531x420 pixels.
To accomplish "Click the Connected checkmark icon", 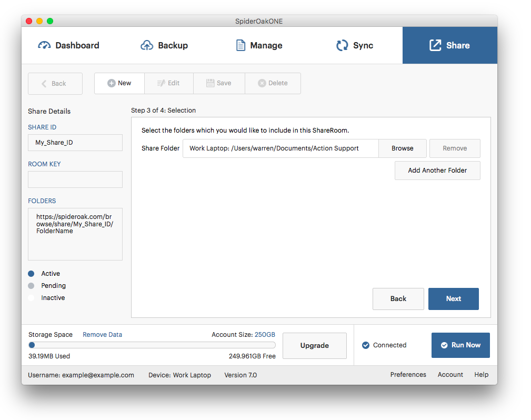I will coord(366,345).
